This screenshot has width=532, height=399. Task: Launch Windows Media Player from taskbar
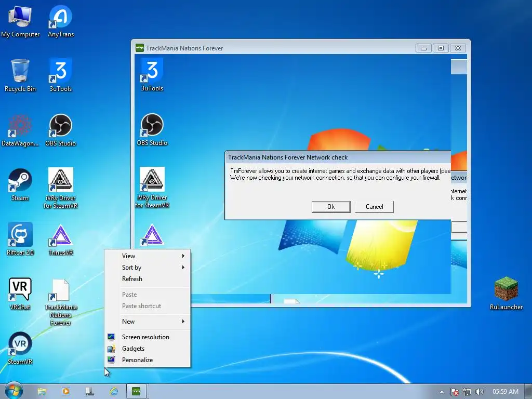(x=66, y=391)
